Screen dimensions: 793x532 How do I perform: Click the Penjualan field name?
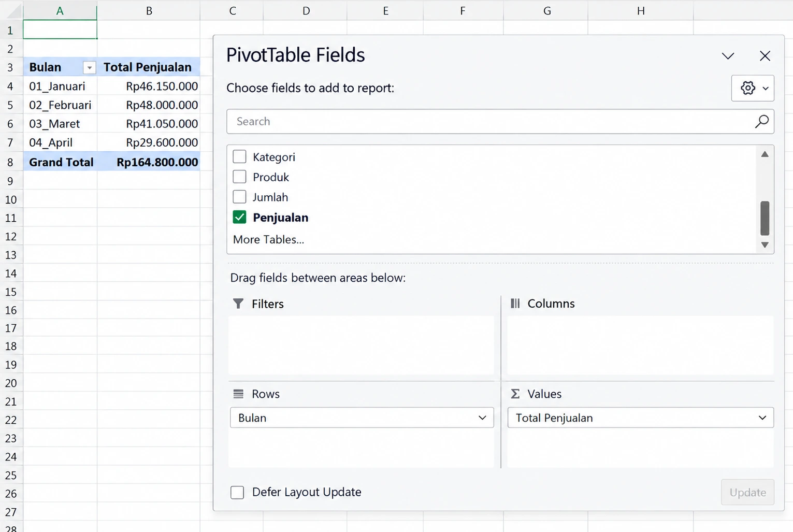pyautogui.click(x=280, y=218)
